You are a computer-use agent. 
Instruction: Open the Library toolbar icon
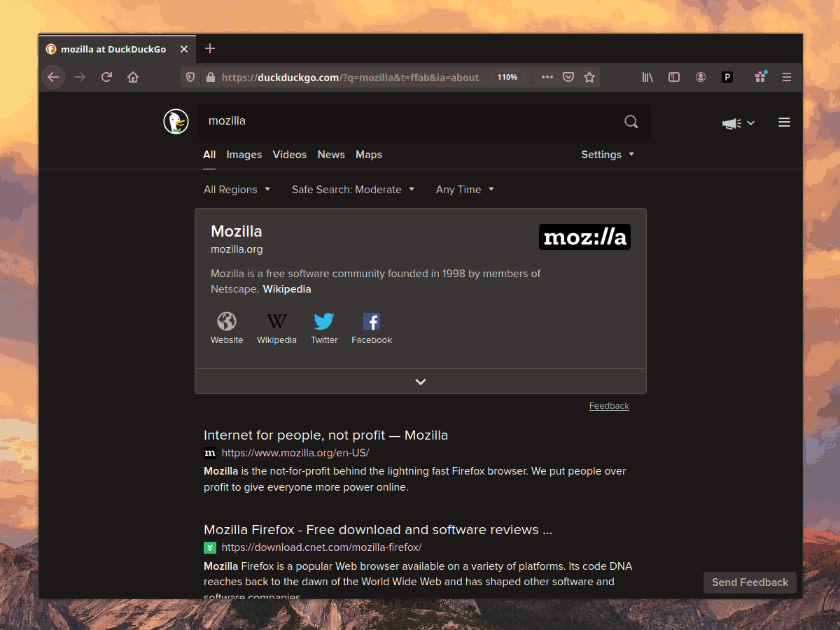click(x=647, y=77)
